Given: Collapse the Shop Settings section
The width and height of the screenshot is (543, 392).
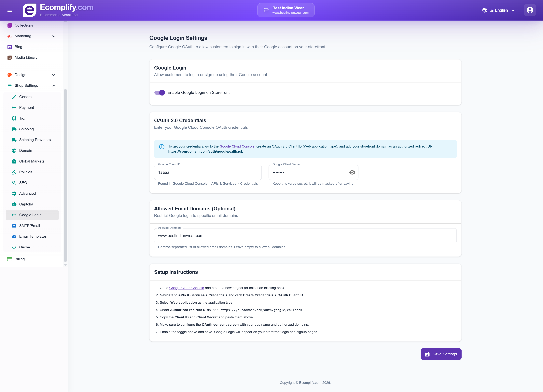Looking at the screenshot, I should [54, 85].
